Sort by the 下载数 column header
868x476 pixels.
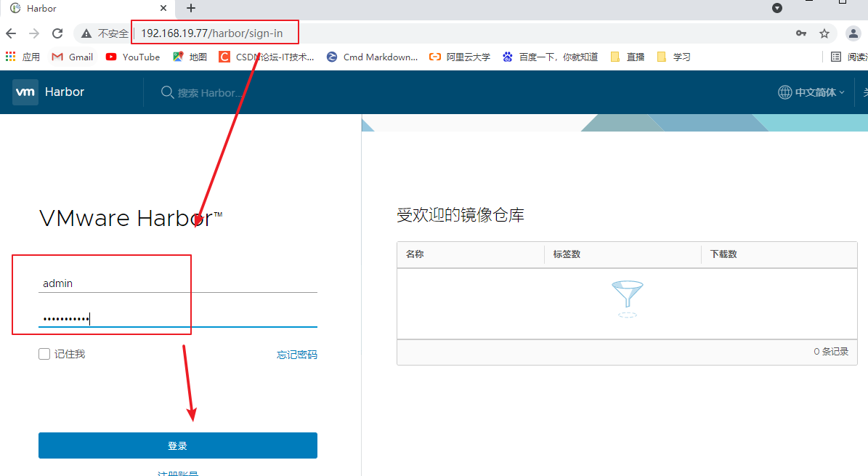(723, 254)
